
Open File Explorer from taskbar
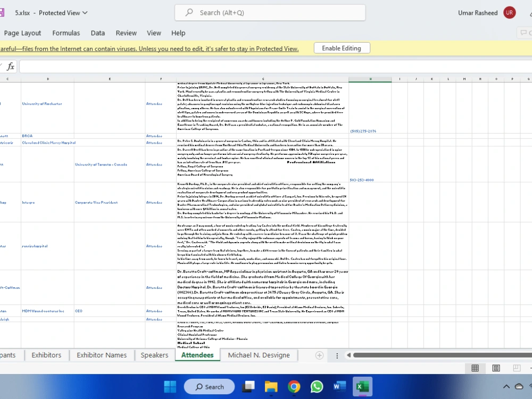pos(271,386)
